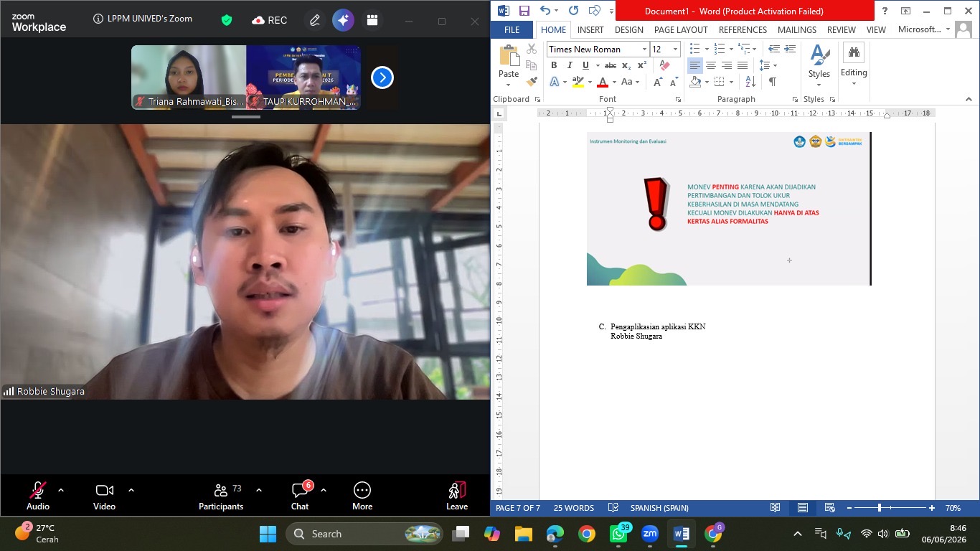Click the Undo arrow in Word
Viewport: 980px width, 551px height.
point(545,11)
